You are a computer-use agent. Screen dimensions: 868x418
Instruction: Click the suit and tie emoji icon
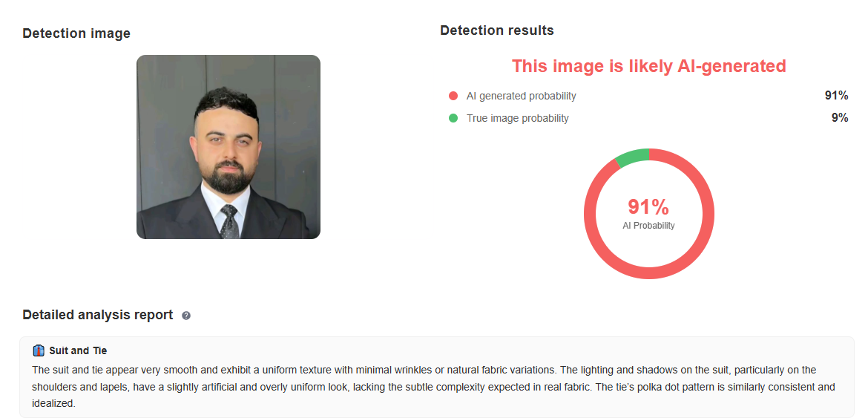(x=39, y=350)
